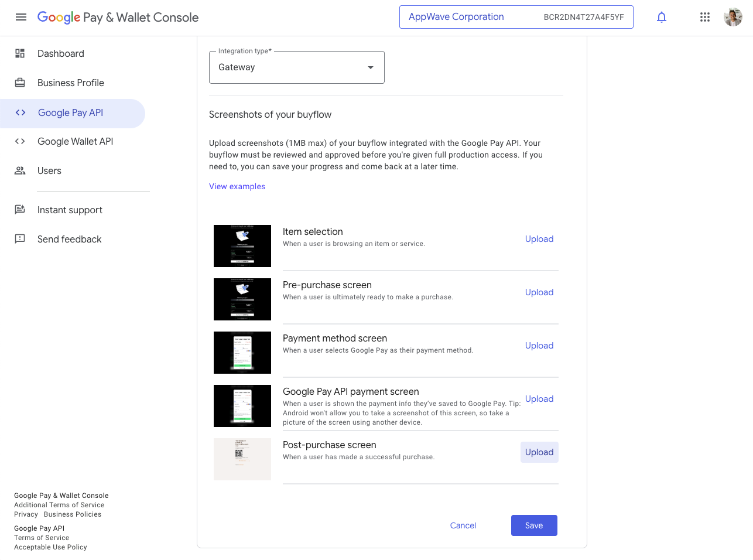Open the View examples link

click(x=237, y=186)
